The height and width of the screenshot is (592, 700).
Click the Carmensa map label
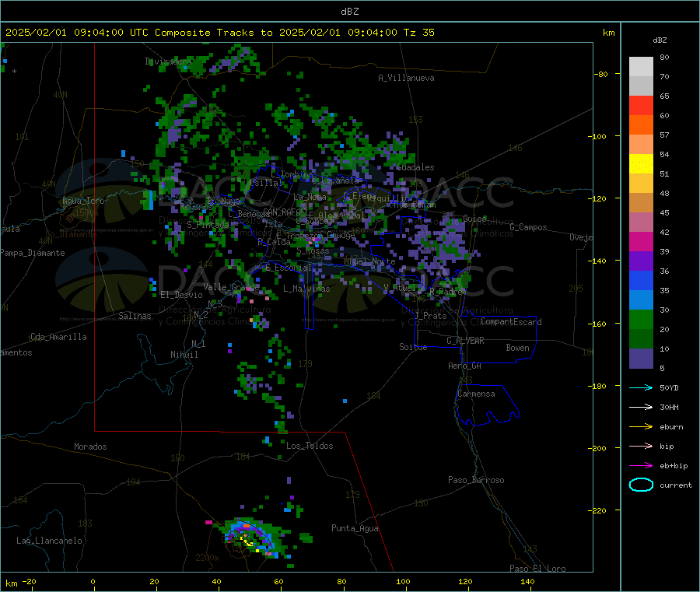pyautogui.click(x=476, y=394)
